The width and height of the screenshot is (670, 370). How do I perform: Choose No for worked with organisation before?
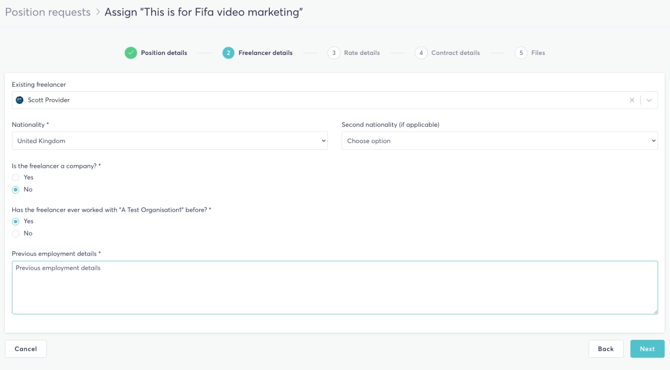tap(16, 234)
